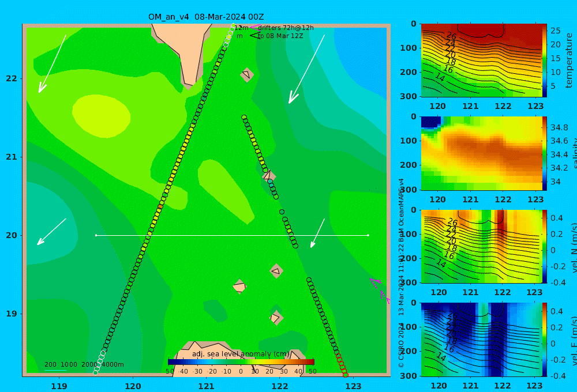Select the adj. sea level anomaly colorbar
577x392 pixels.
[x=241, y=361]
